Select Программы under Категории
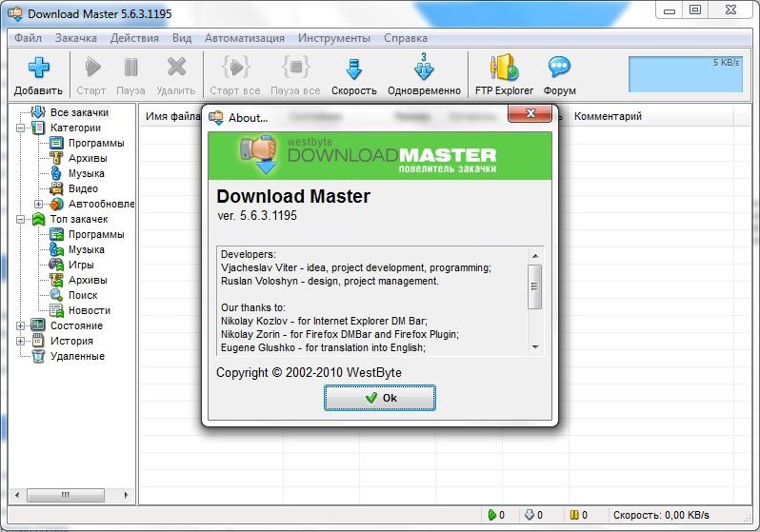760x532 pixels. click(96, 143)
